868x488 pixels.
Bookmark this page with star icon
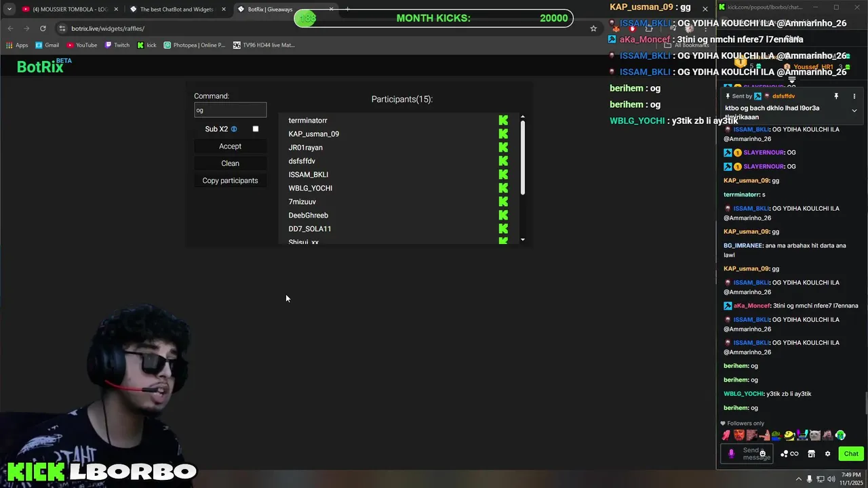593,28
